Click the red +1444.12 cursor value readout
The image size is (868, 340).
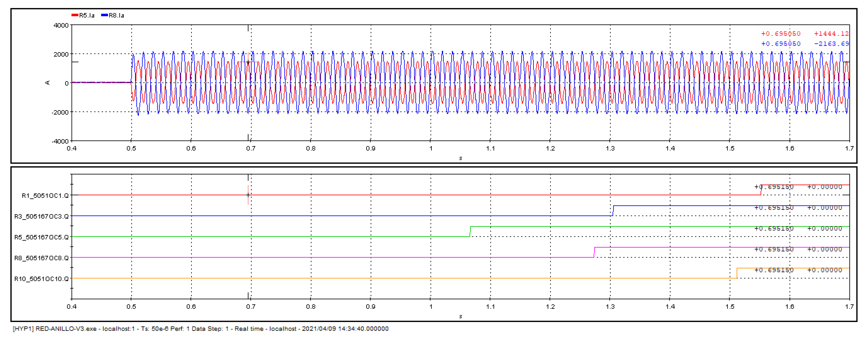tap(831, 34)
